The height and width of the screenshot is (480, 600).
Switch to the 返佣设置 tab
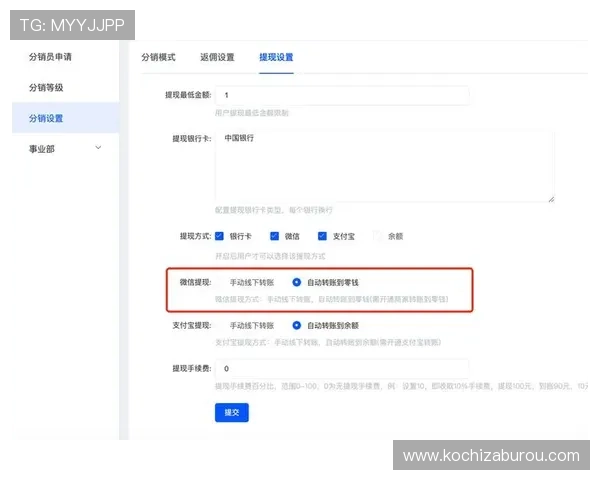(x=217, y=57)
